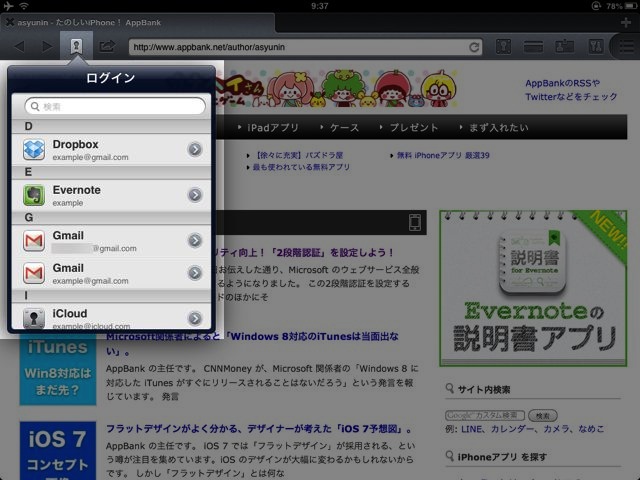Click the Wi-Fi icon in status bar
The height and width of the screenshot is (480, 640).
(x=24, y=6)
